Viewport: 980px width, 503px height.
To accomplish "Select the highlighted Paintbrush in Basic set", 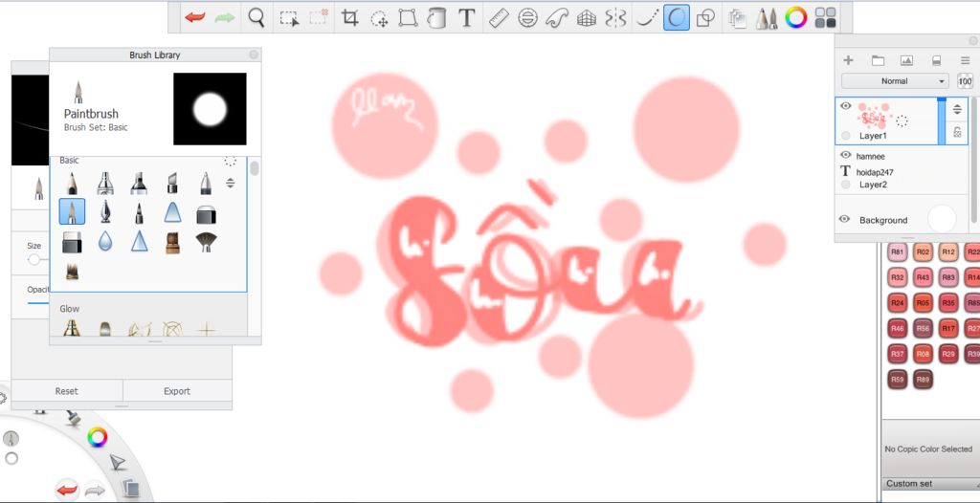I will pos(72,212).
